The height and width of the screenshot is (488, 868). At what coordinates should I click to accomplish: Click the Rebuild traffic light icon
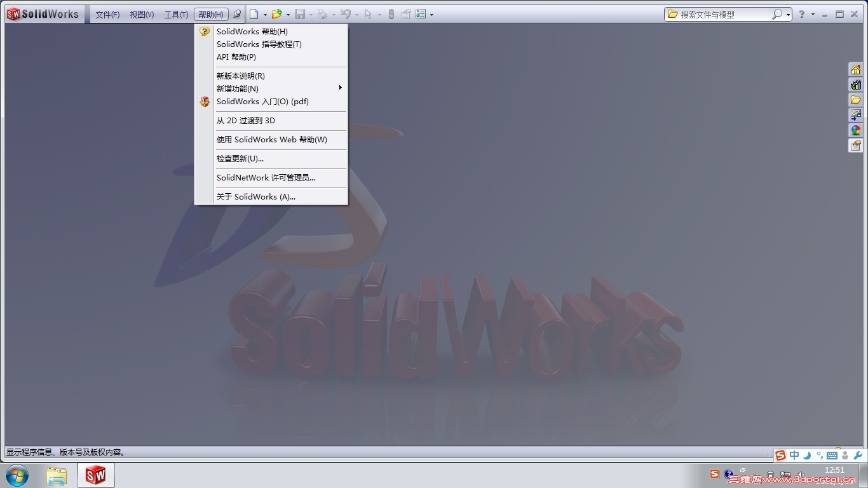391,14
